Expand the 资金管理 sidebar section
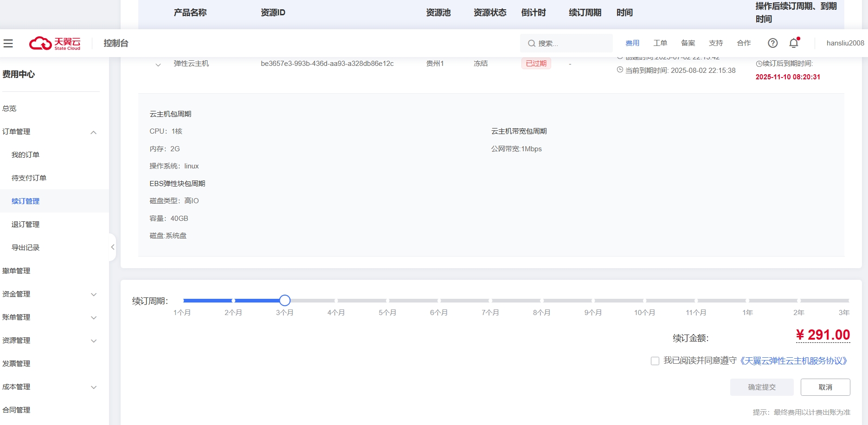868x425 pixels. 93,295
